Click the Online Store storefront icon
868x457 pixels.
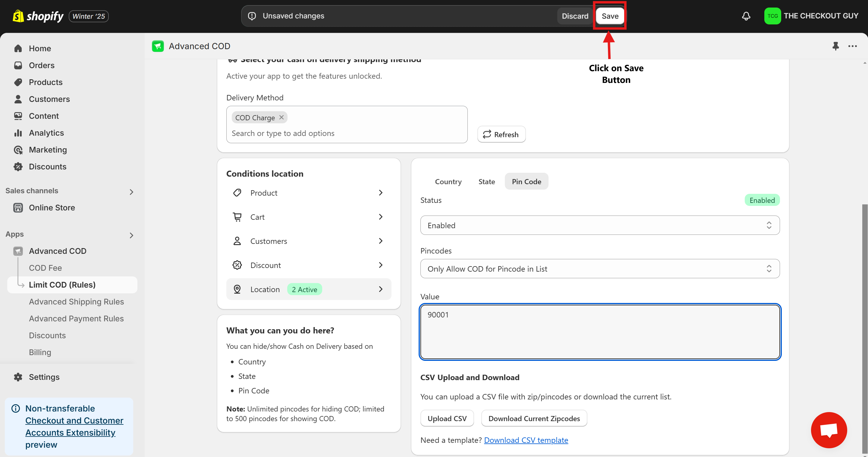(18, 207)
